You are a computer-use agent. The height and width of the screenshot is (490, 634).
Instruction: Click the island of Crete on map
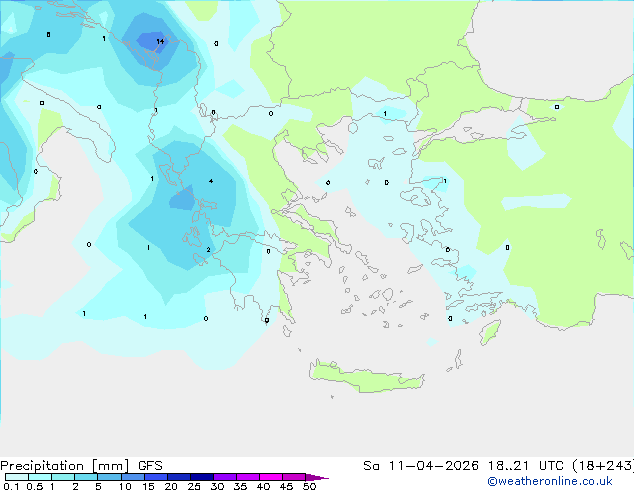tap(366, 377)
